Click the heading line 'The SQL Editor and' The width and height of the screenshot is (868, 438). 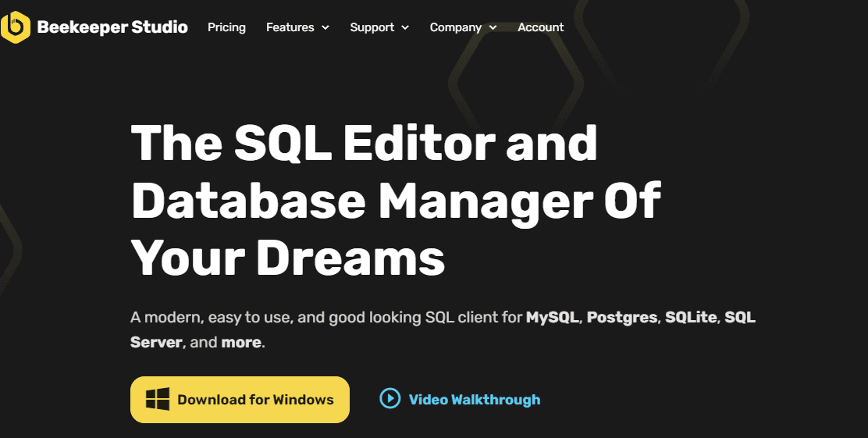pos(365,142)
